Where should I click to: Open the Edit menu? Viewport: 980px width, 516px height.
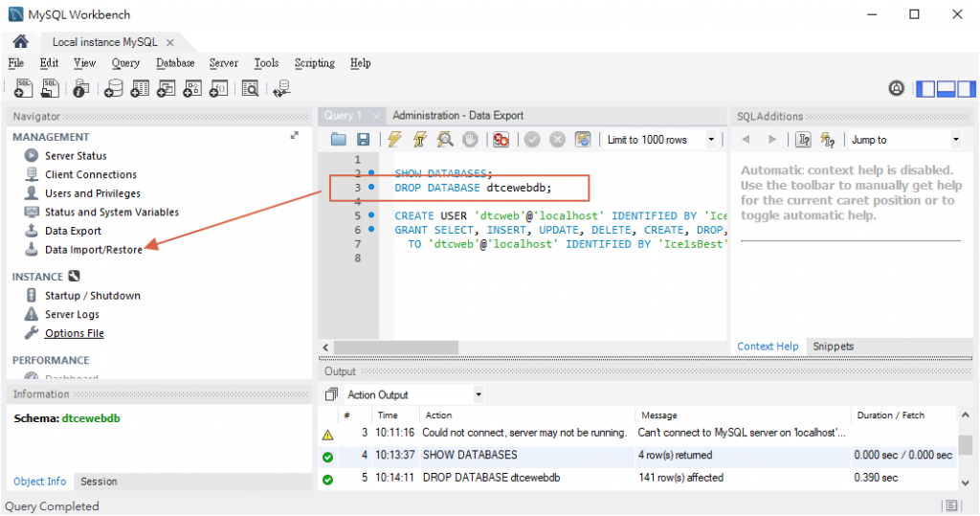click(49, 63)
